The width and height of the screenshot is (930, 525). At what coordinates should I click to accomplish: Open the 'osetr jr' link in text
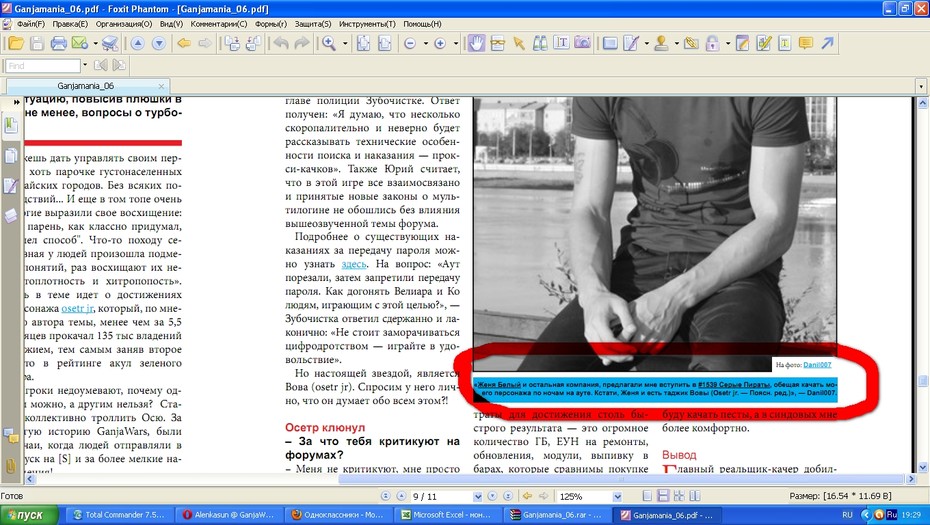(77, 308)
